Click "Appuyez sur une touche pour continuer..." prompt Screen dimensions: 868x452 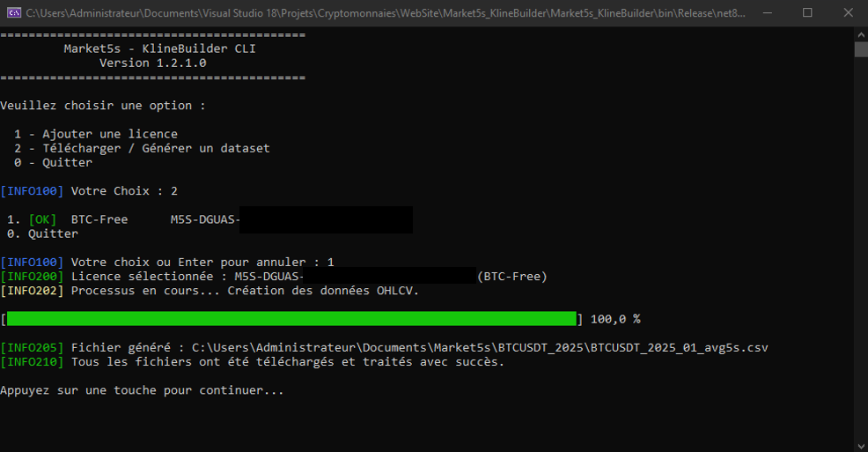click(x=142, y=390)
